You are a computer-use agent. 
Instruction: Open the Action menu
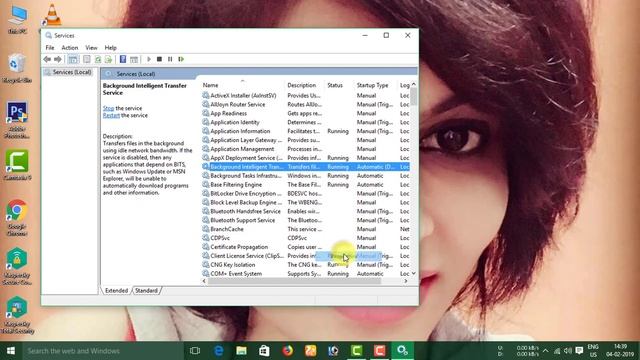[x=70, y=48]
